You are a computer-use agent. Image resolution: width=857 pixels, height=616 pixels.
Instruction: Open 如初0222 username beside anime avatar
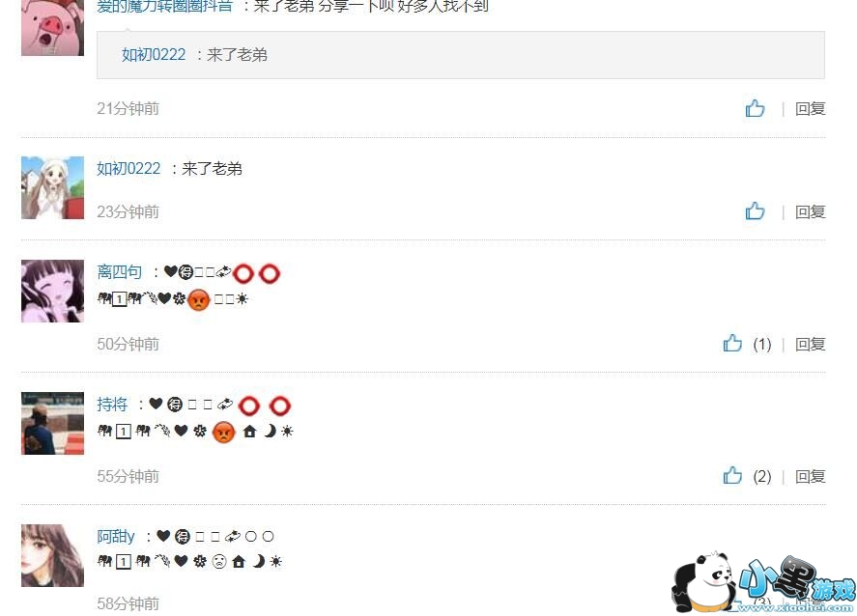point(129,168)
